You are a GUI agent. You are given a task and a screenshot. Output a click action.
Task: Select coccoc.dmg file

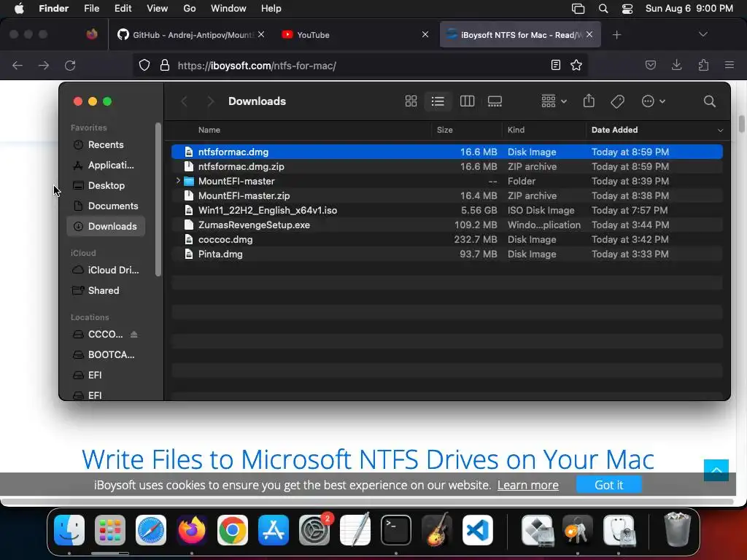pos(447,239)
